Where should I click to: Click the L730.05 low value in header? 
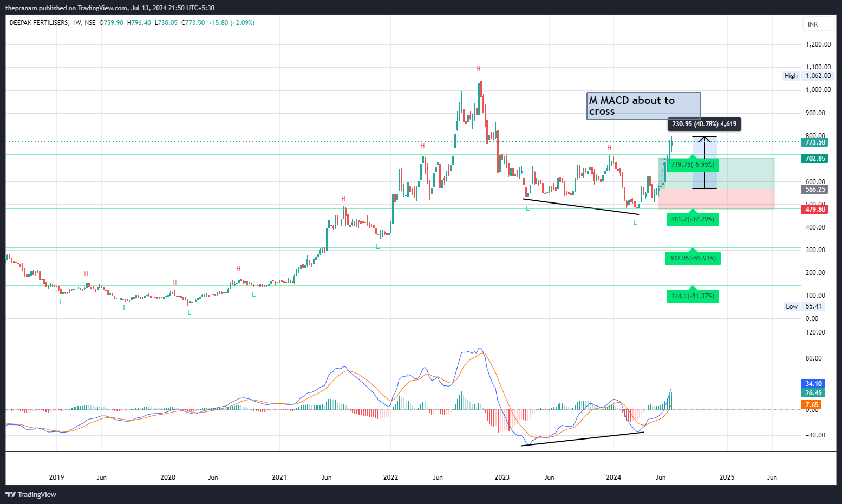pos(166,23)
